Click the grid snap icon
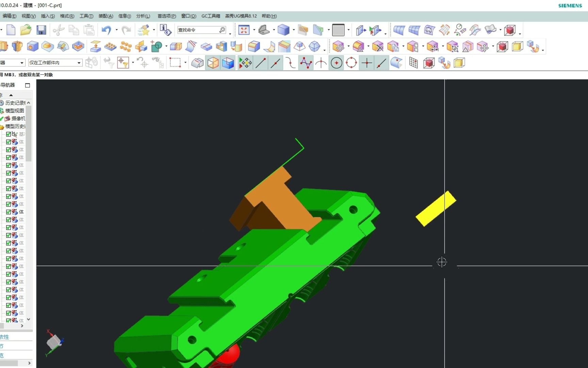 (x=413, y=63)
